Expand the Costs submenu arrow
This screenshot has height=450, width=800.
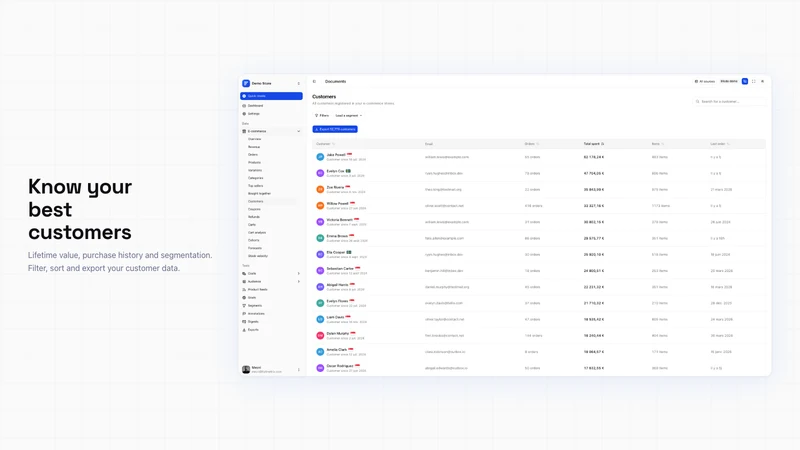point(298,273)
